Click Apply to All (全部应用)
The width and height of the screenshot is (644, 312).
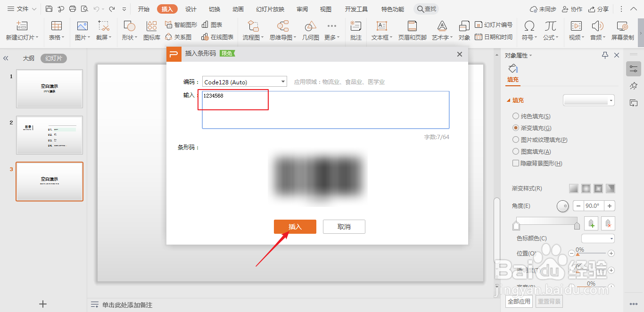point(519,301)
